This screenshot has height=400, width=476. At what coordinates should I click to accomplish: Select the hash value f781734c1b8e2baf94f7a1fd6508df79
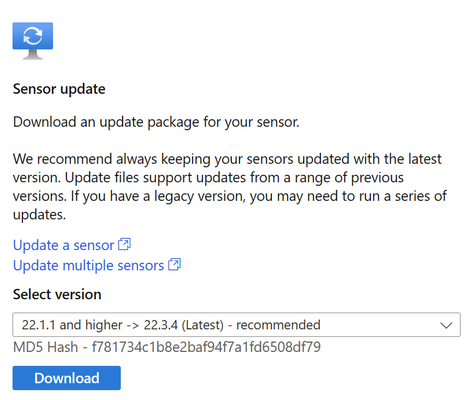pos(206,347)
